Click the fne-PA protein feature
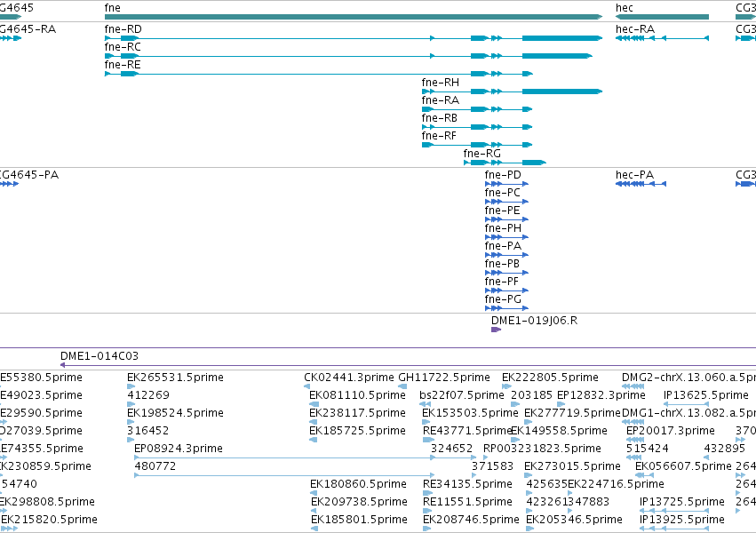Screen dimensions: 756x533 (506, 255)
